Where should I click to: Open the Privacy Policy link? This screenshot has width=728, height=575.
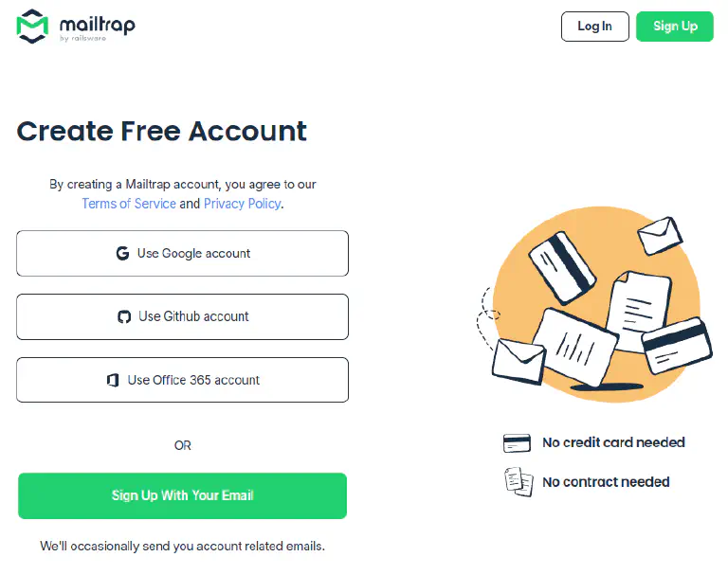tap(242, 204)
